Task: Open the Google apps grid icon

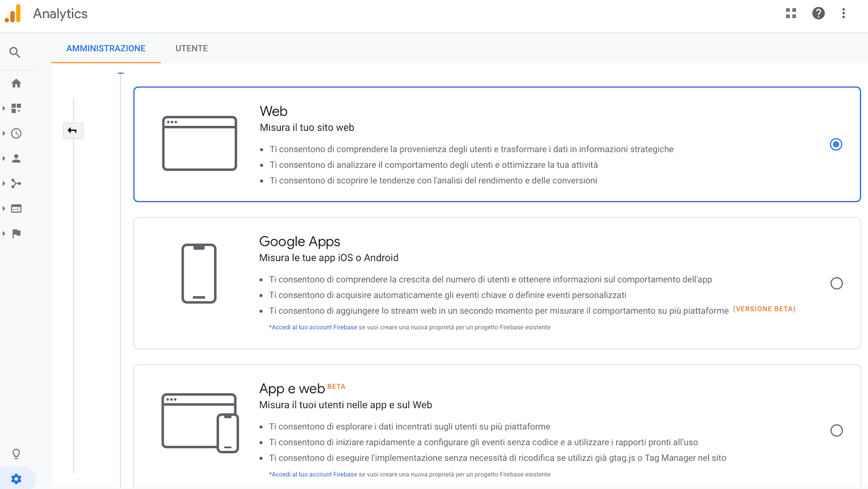Action: (791, 13)
